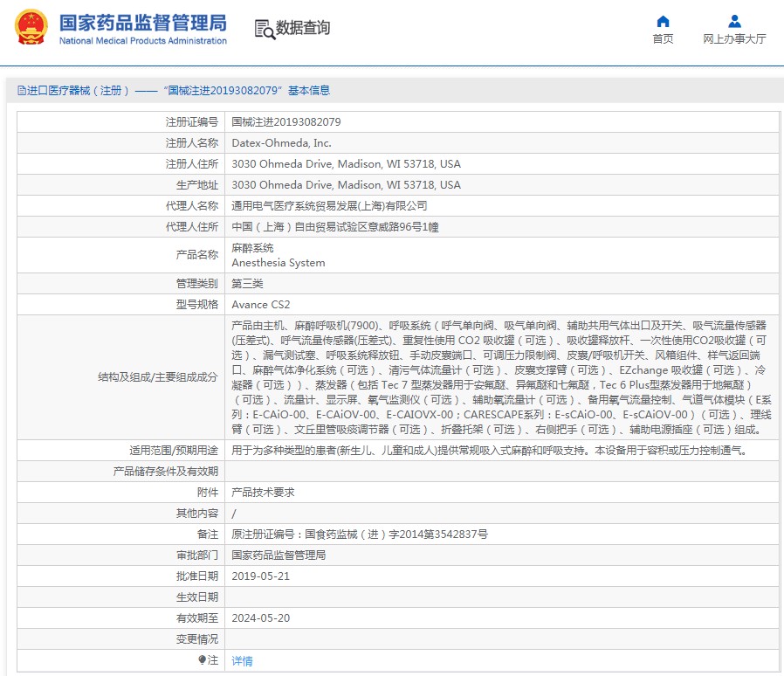Open the data query search icon
Image resolution: width=784 pixels, height=676 pixels.
(265, 29)
